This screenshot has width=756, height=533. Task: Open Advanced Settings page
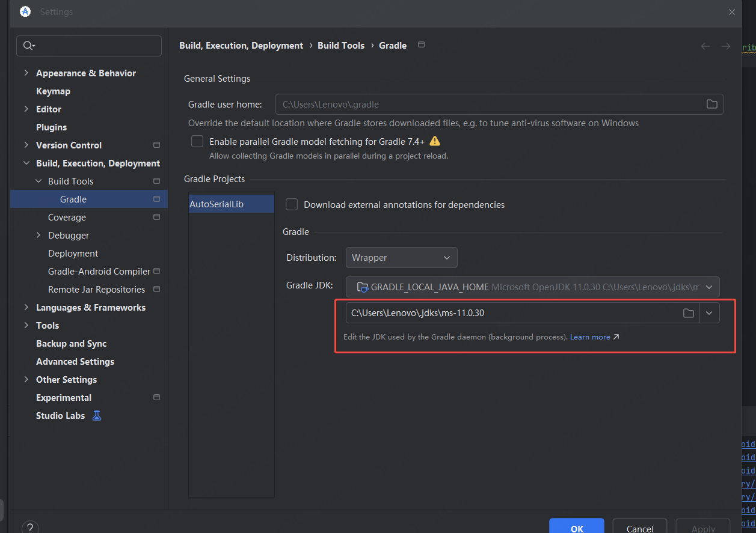tap(75, 361)
